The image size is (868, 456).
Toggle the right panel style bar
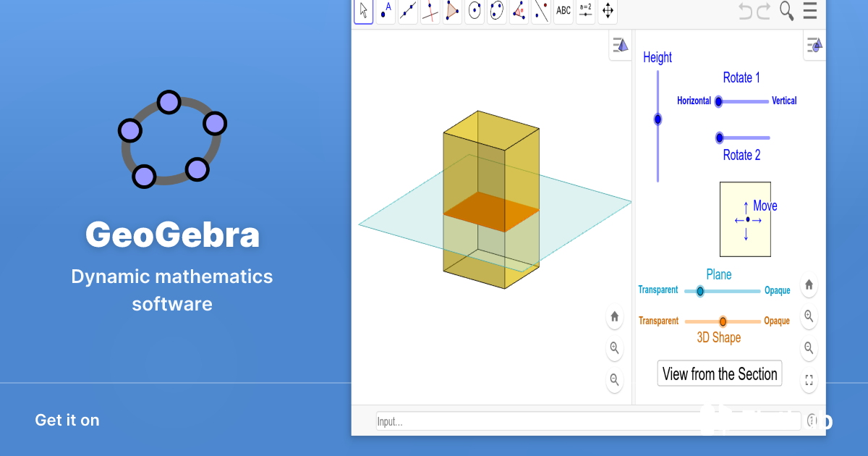tap(814, 46)
